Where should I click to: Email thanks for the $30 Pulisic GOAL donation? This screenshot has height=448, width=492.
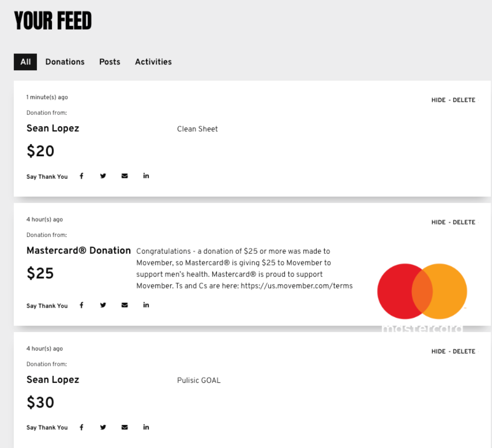coord(124,427)
